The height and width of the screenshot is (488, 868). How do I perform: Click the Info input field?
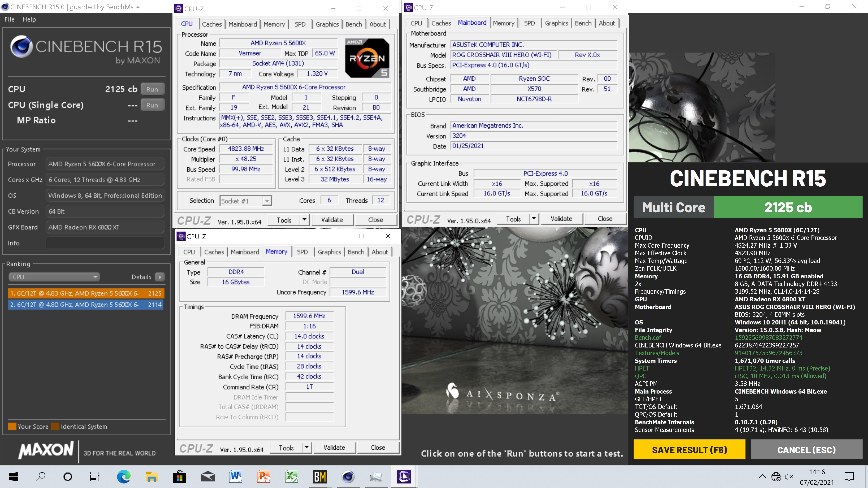[x=105, y=243]
